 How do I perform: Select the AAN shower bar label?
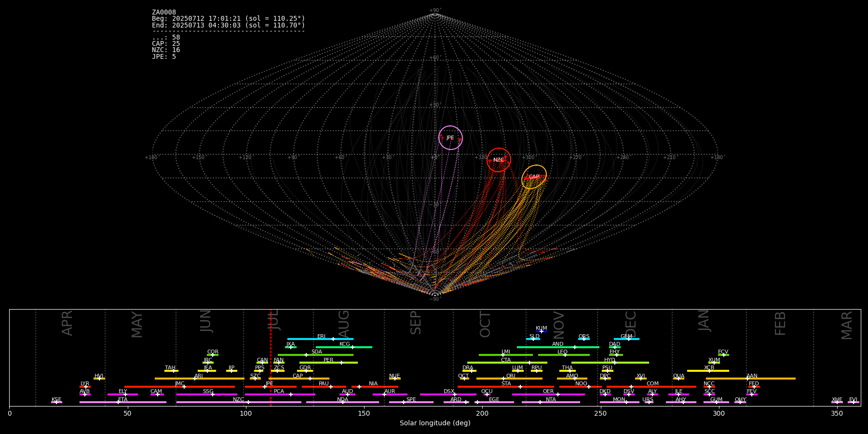pos(752,376)
